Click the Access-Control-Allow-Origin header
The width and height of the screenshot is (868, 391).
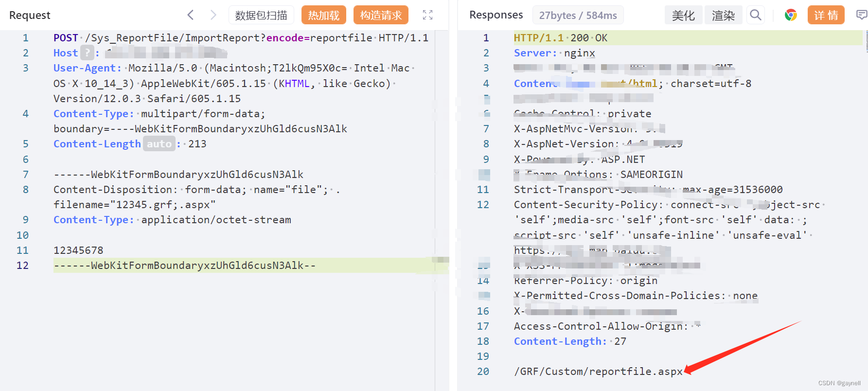(x=607, y=326)
